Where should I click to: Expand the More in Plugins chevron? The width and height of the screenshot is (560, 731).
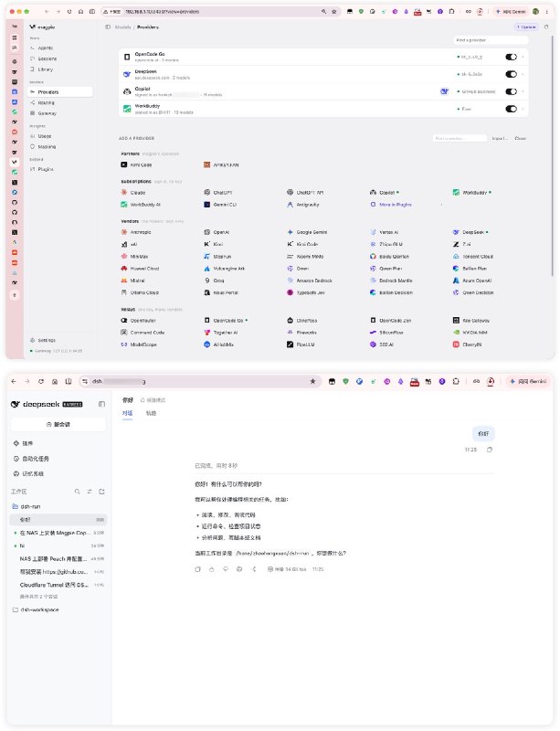tap(441, 204)
